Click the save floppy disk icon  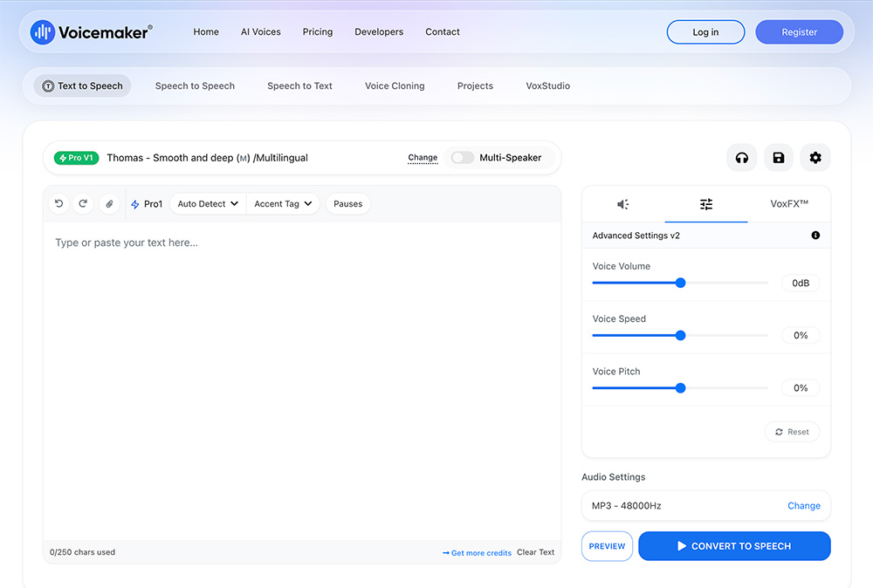point(779,158)
